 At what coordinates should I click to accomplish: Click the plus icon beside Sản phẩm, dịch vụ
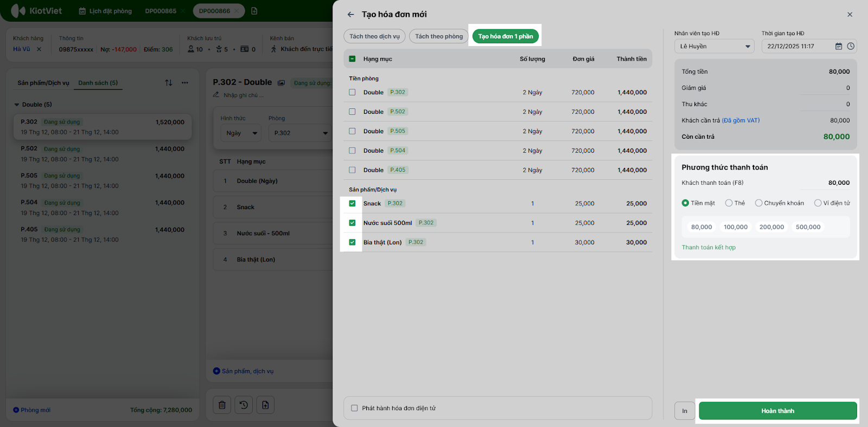(x=216, y=371)
